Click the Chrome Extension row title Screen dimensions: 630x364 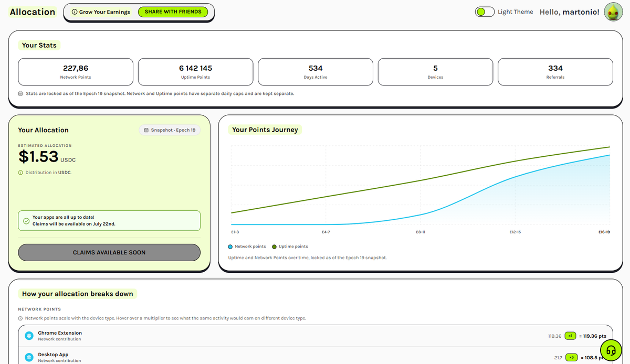(x=60, y=333)
